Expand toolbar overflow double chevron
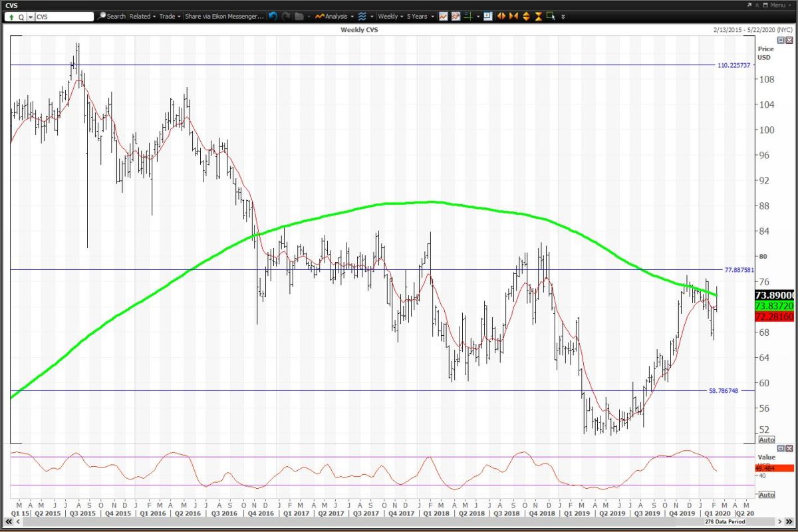Viewport: 798px width, 532px height. [x=563, y=17]
